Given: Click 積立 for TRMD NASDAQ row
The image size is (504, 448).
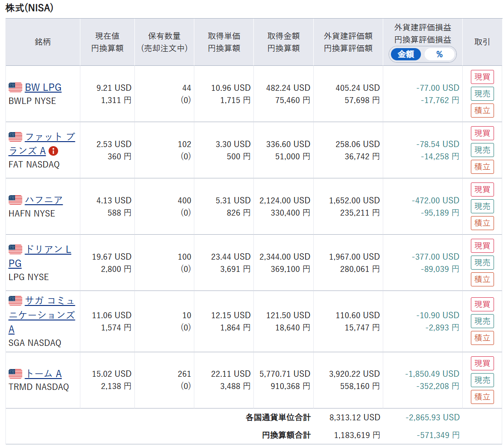Looking at the screenshot, I should click(482, 397).
